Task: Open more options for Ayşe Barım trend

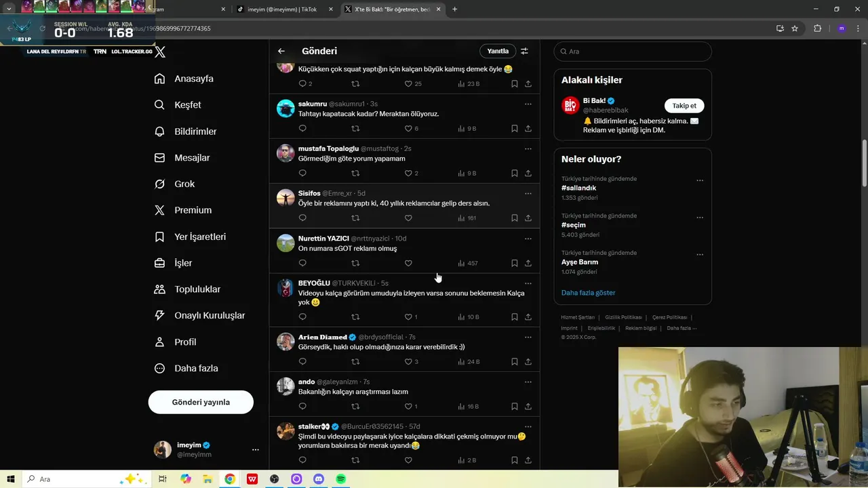Action: click(x=700, y=255)
